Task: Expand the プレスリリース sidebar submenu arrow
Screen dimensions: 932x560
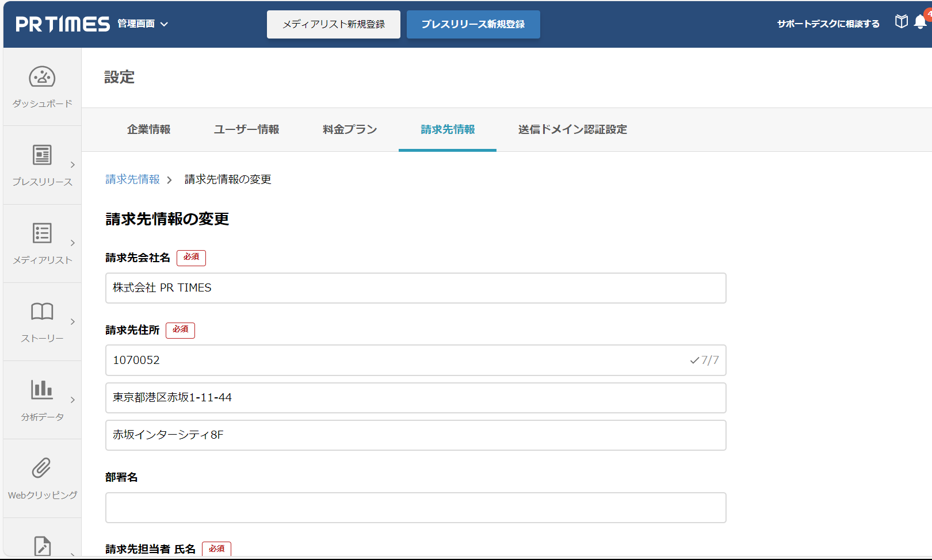Action: point(72,165)
